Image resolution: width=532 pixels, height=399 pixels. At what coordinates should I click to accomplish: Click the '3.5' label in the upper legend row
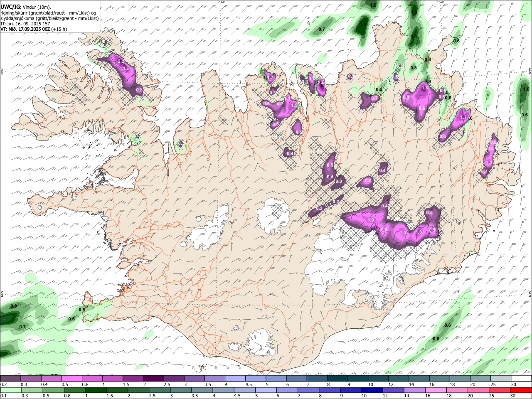pos(208,384)
